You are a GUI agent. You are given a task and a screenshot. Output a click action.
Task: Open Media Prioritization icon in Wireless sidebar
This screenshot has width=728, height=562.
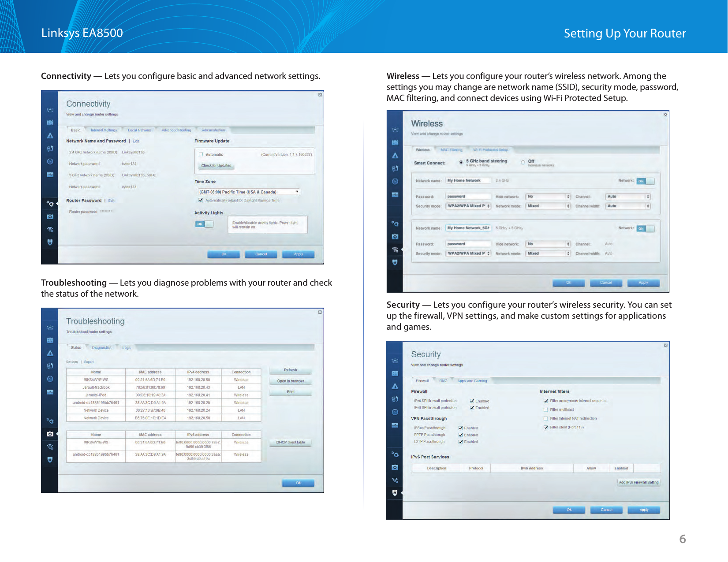click(395, 168)
